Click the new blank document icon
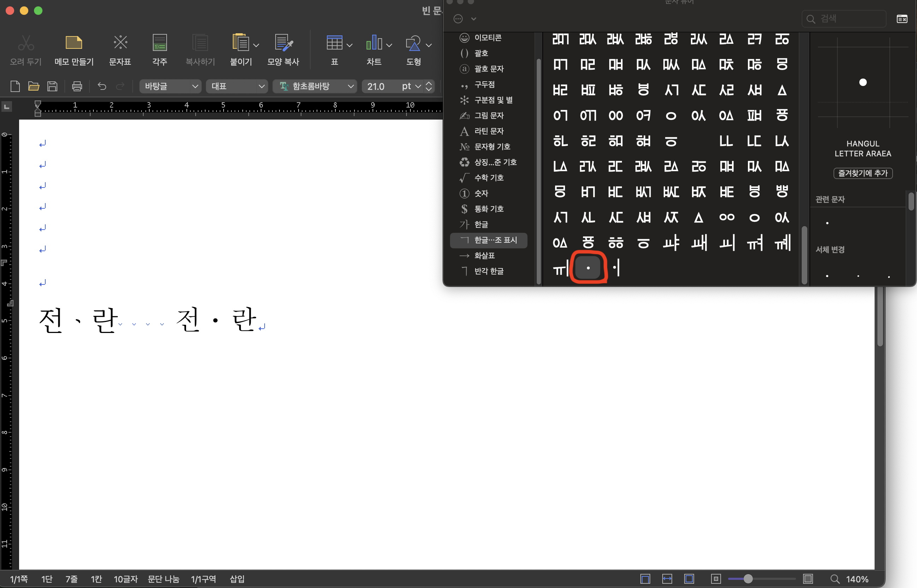The image size is (917, 588). pos(15,86)
